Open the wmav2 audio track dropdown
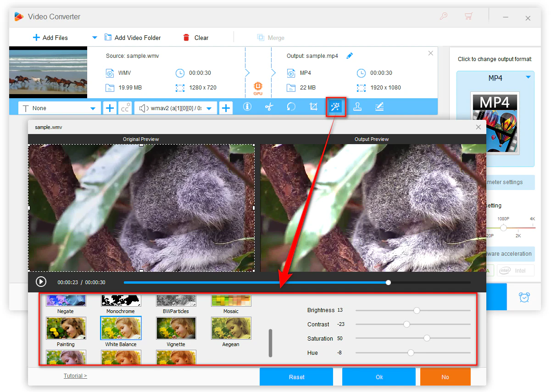551x392 pixels. click(x=209, y=108)
